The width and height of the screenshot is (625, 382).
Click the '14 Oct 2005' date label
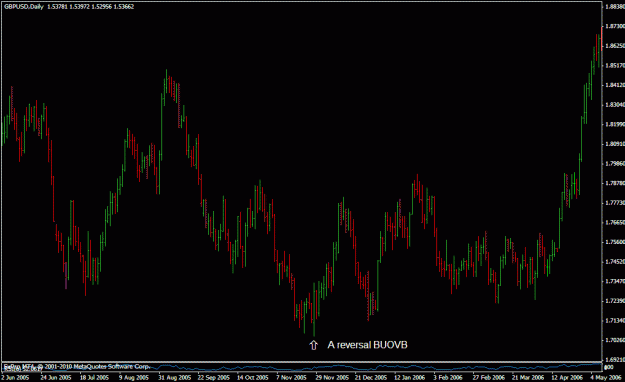(x=253, y=377)
